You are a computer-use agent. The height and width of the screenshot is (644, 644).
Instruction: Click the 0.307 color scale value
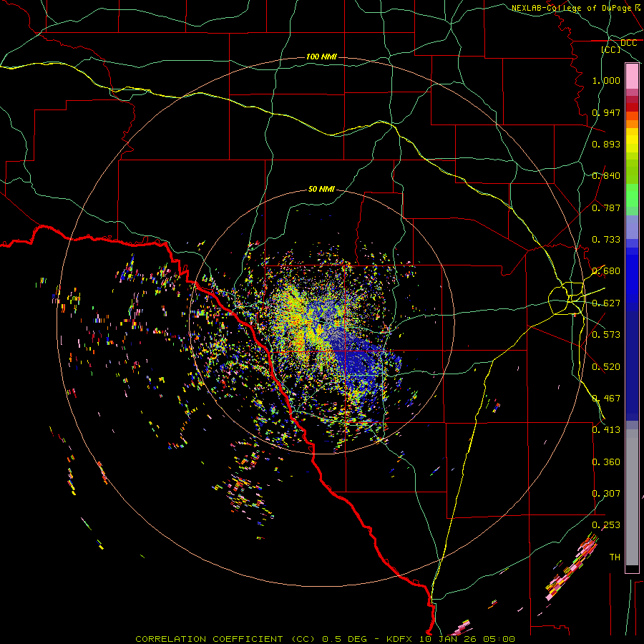[606, 494]
